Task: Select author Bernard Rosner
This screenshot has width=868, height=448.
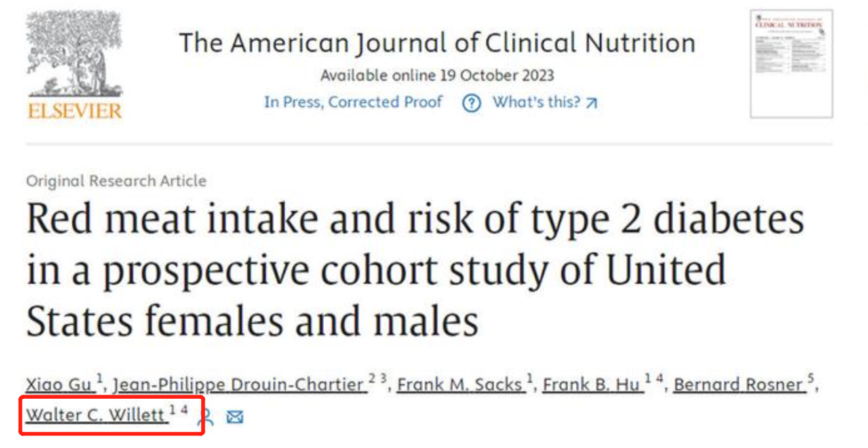Action: click(x=738, y=385)
